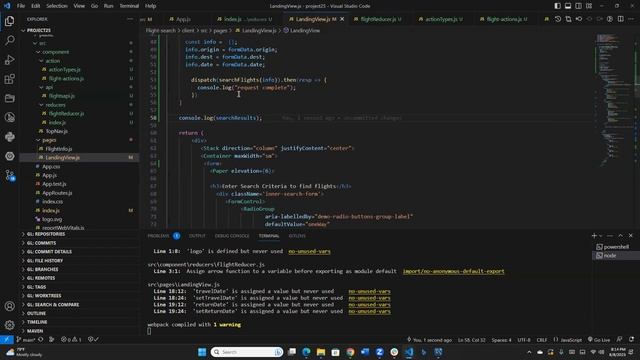Open the File menu
Viewport: 640px width, 360px height.
(21, 6)
